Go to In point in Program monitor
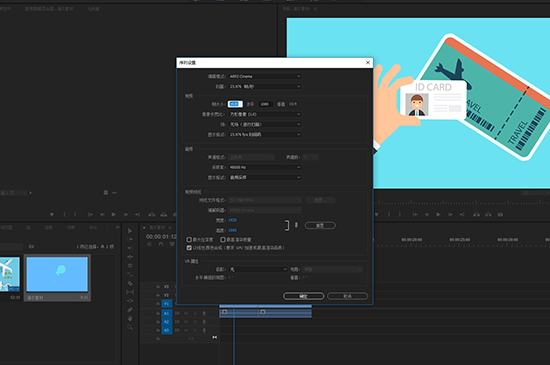The height and width of the screenshot is (365, 550). [x=415, y=214]
